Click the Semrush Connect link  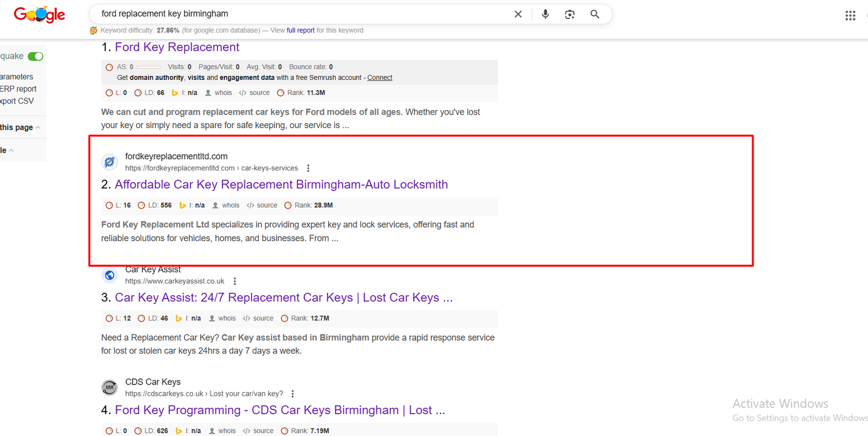[x=379, y=78]
